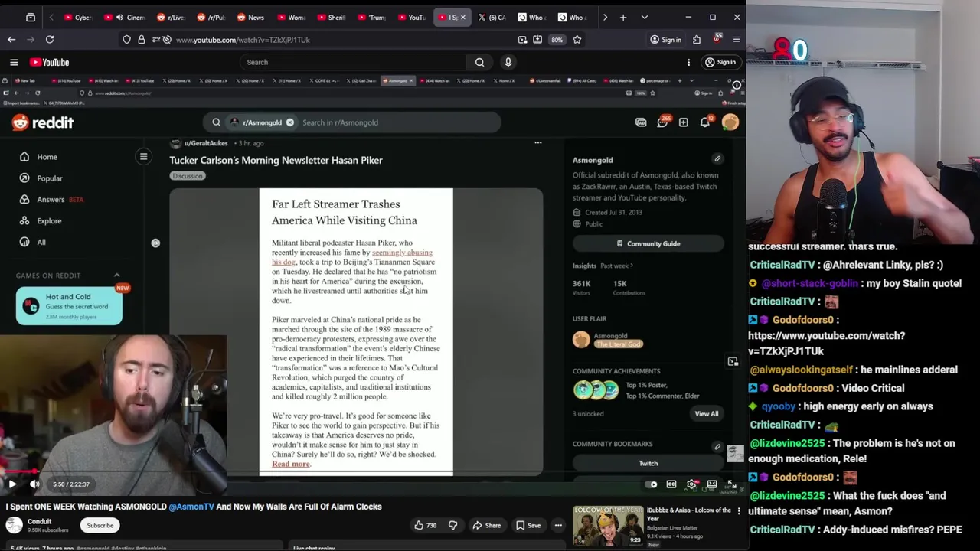Expand the Insights Past week chevron

632,266
